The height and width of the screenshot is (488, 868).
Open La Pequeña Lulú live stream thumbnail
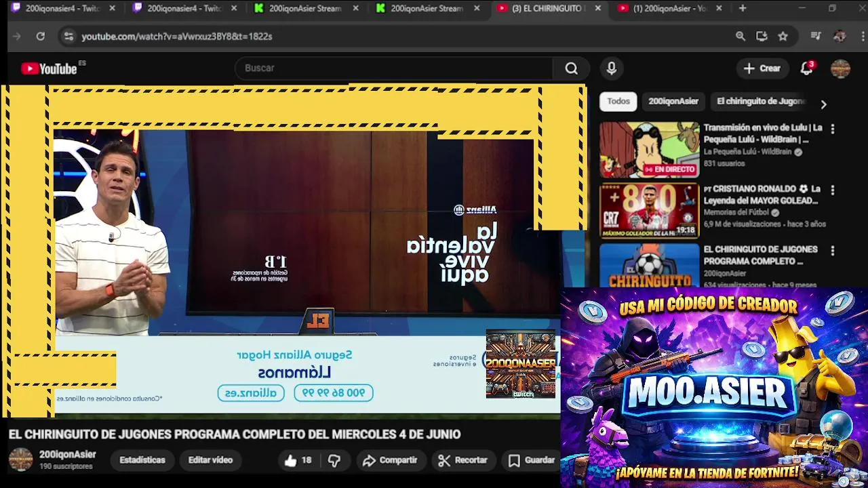649,150
